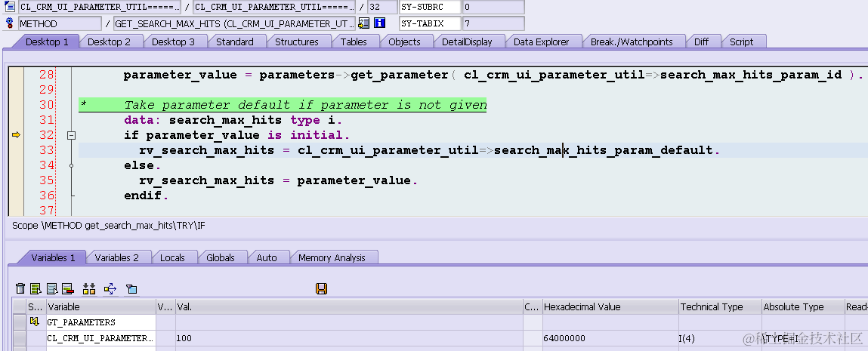
Task: Collapse the IF block at line 32
Action: click(71, 135)
